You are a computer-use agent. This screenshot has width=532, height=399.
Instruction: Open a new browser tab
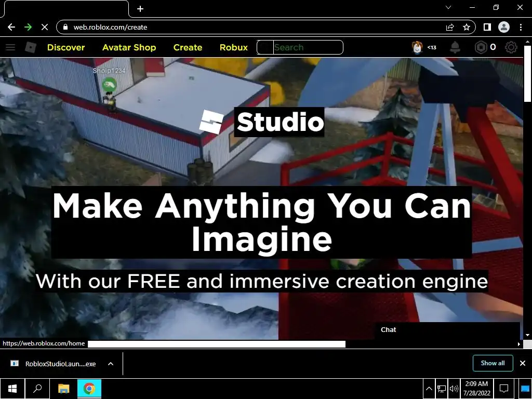click(x=140, y=9)
